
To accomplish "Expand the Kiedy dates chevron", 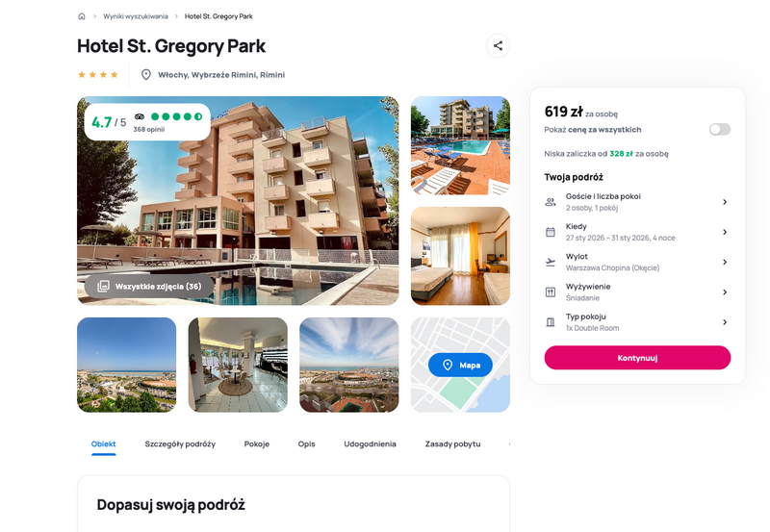I will 725,232.
